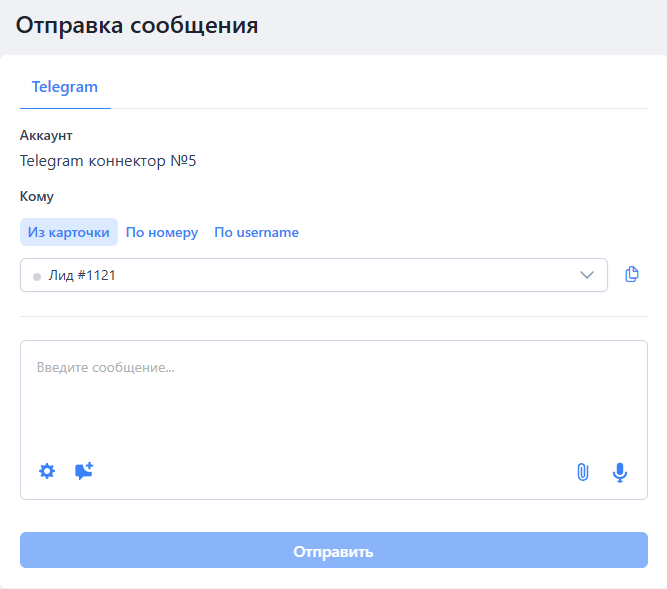Click the "Лид #1121" selected value text

82,275
